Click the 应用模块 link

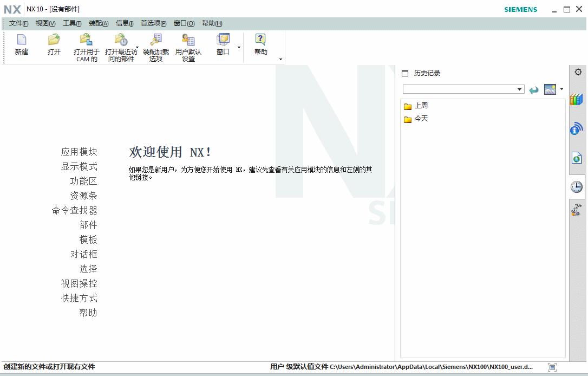[79, 152]
